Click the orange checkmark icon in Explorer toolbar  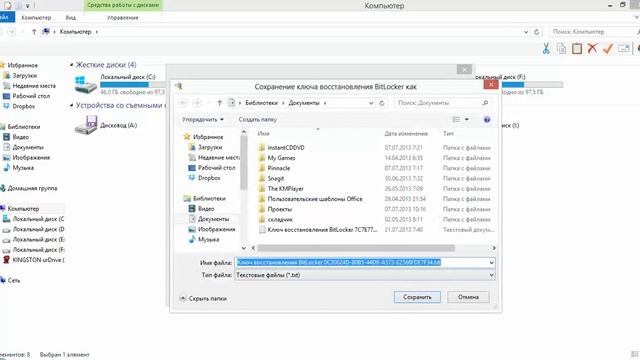608,48
